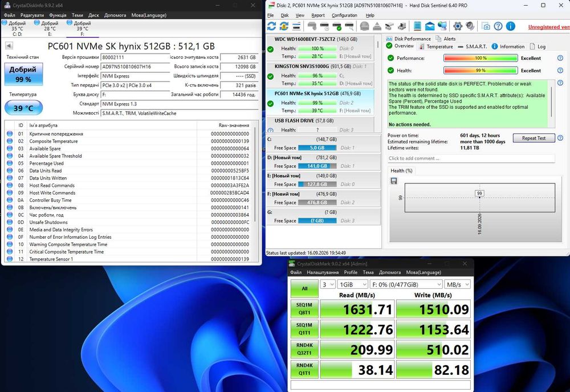Open test size dropdown showing 1GiB

(352, 284)
